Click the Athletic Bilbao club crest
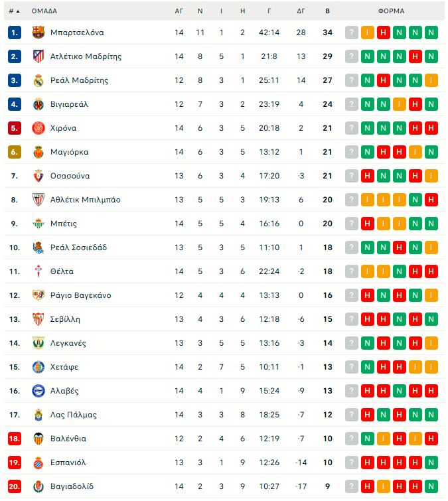Viewport: 448px width, 501px height. tap(38, 200)
